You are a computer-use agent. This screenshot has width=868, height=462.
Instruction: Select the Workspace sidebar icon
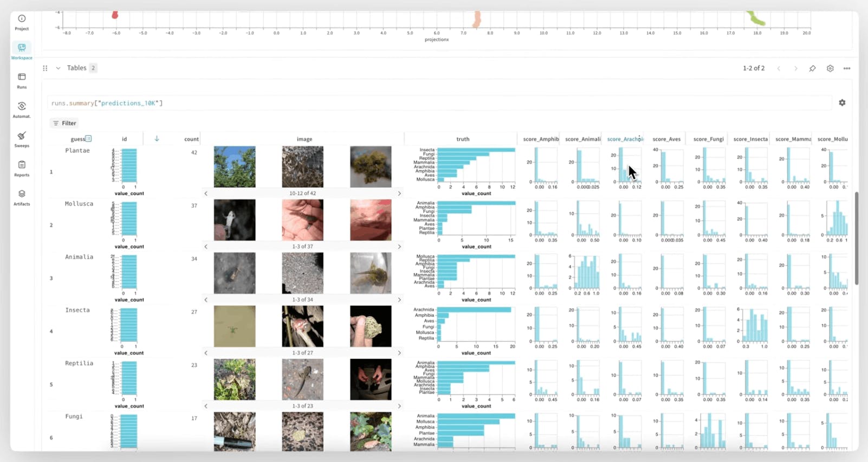point(22,51)
